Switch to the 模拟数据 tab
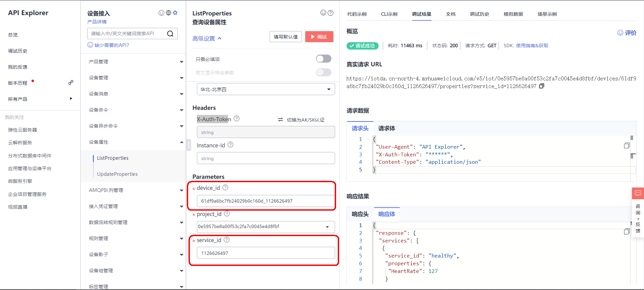 (513, 14)
